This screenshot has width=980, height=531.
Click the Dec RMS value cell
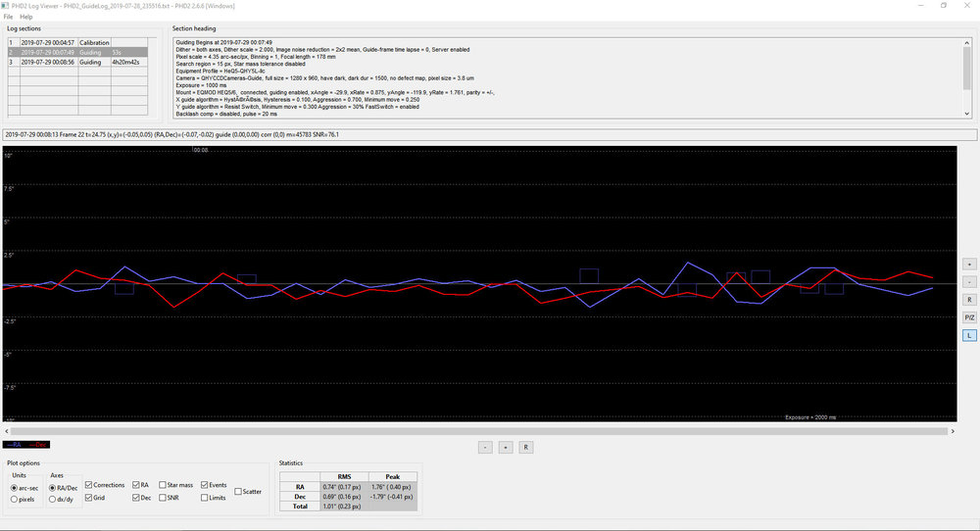tap(344, 497)
